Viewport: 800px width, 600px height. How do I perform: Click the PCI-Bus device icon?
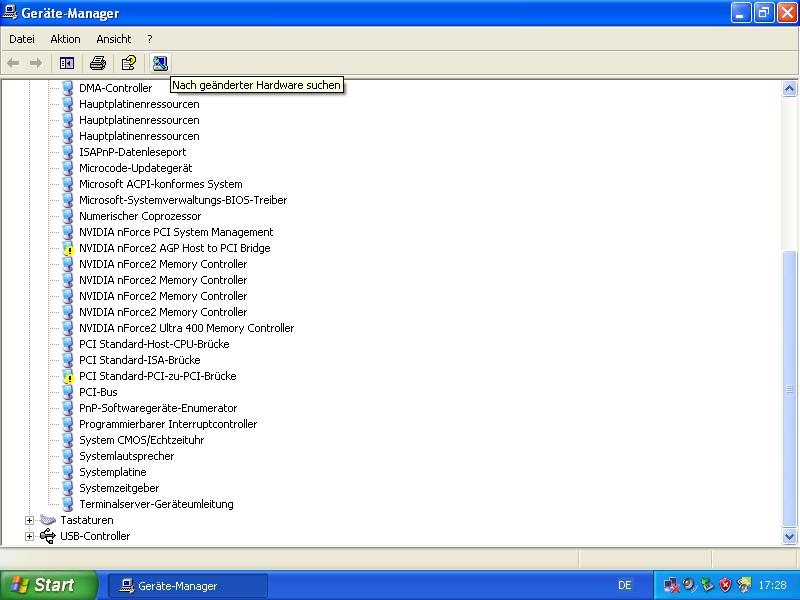(x=67, y=392)
